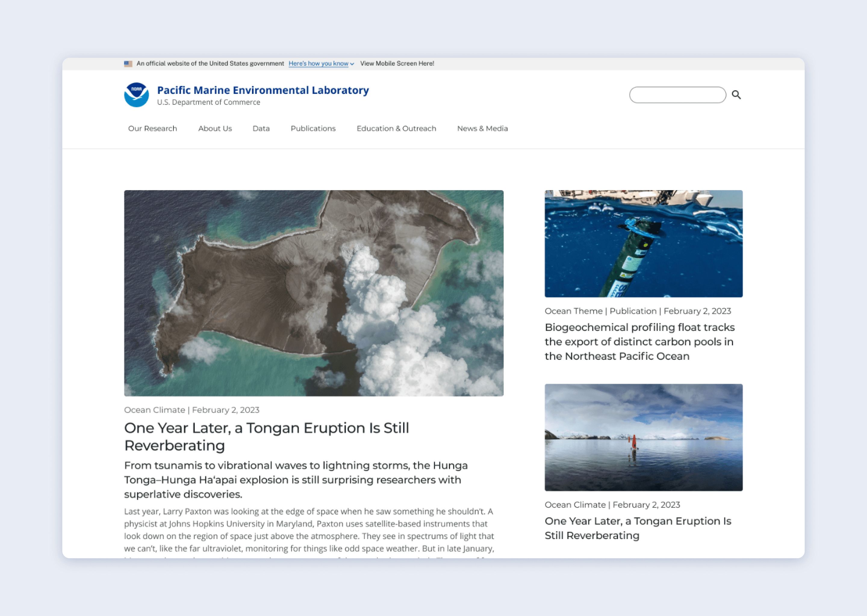This screenshot has width=867, height=616.
Task: Open the Our Research menu
Action: (152, 129)
